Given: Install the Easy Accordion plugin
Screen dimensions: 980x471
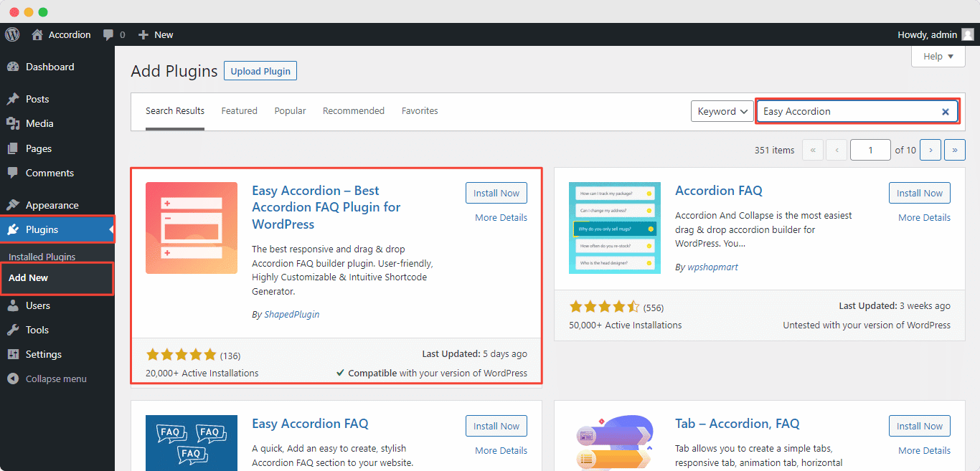Looking at the screenshot, I should click(x=496, y=192).
